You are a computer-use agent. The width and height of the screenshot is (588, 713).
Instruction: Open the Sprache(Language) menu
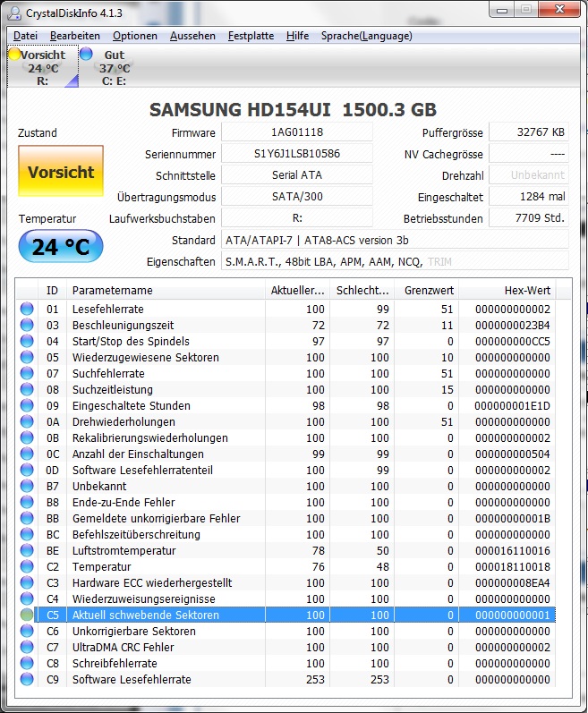[x=367, y=36]
